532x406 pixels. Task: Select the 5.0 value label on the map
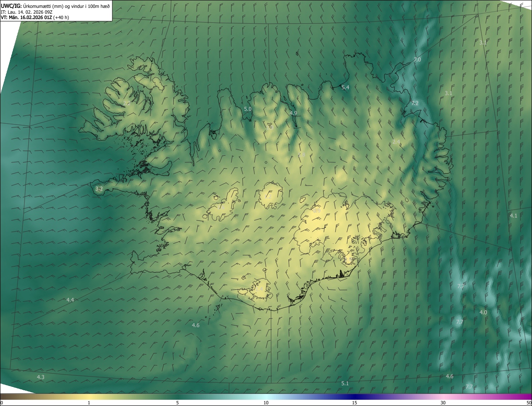(x=248, y=109)
